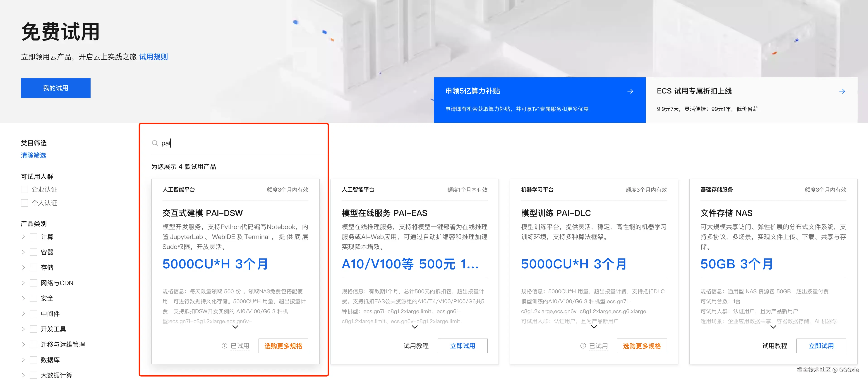The height and width of the screenshot is (382, 868).
Task: Click 选购更多规格 on PAI-DSW card
Action: (283, 346)
